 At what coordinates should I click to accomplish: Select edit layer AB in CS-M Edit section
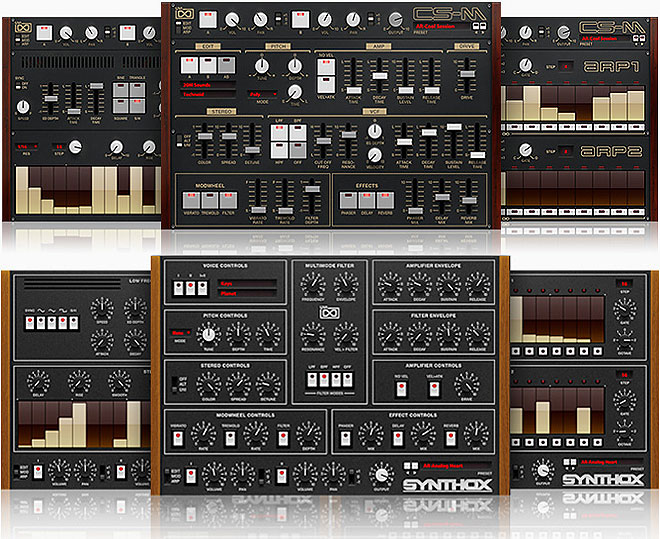click(x=227, y=63)
